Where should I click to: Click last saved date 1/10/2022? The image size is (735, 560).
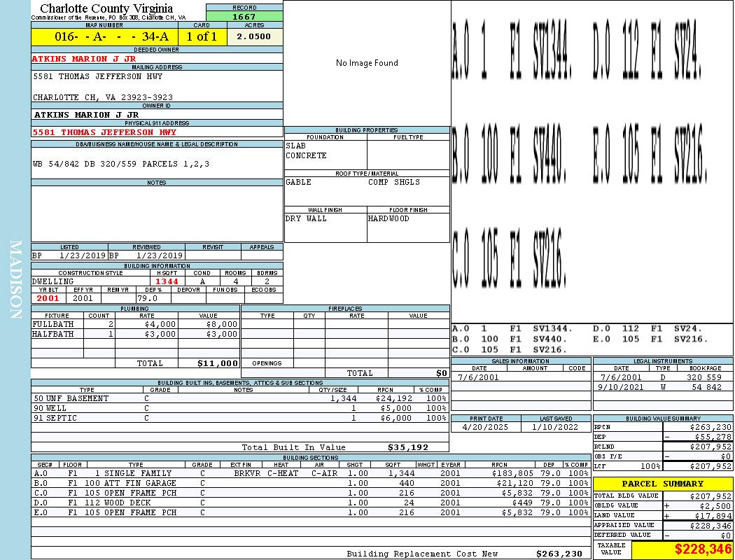(555, 427)
